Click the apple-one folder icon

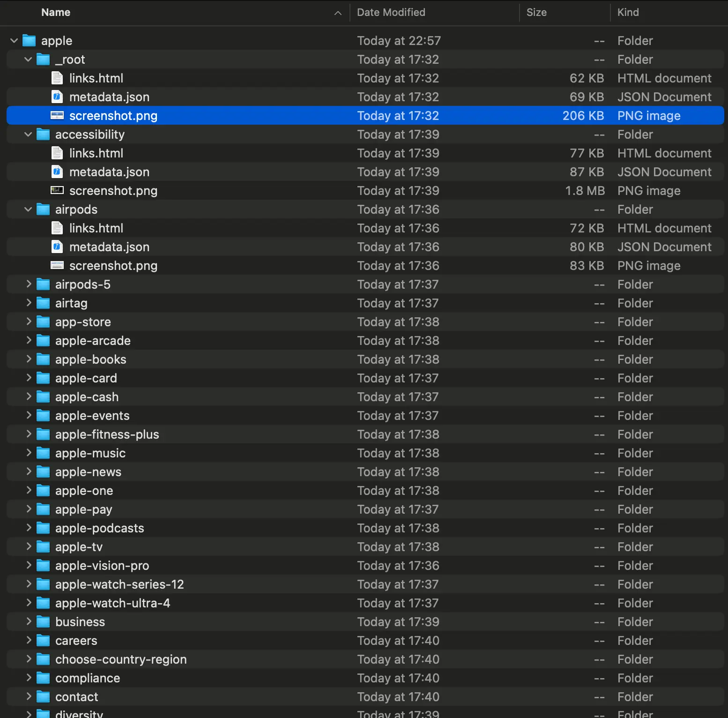pos(43,491)
